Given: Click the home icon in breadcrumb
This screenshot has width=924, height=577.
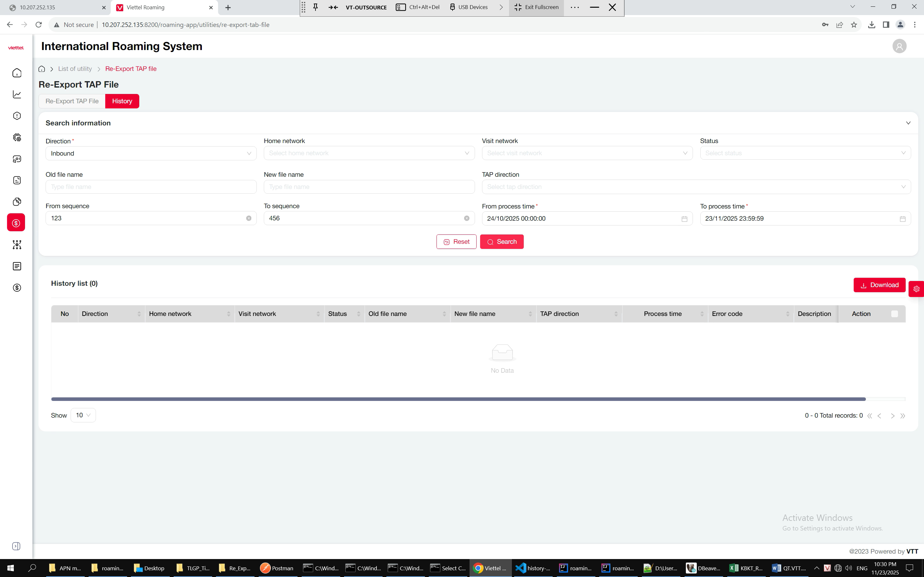Looking at the screenshot, I should pos(42,69).
